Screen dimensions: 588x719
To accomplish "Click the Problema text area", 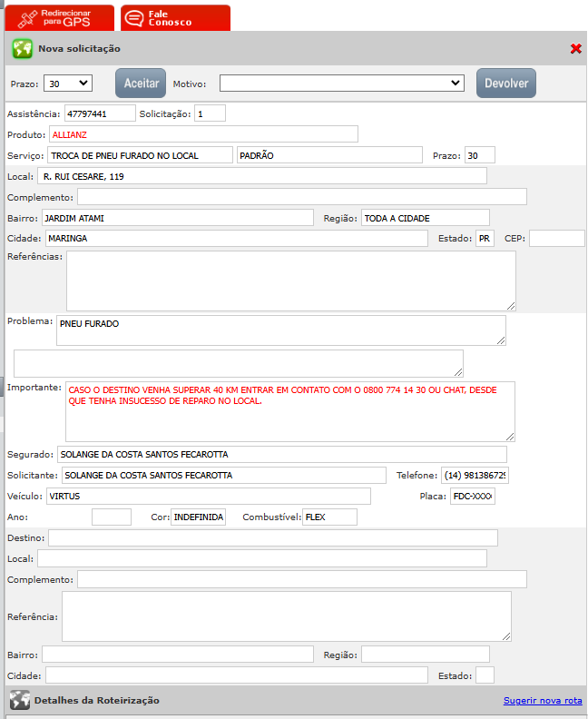I will (x=280, y=330).
